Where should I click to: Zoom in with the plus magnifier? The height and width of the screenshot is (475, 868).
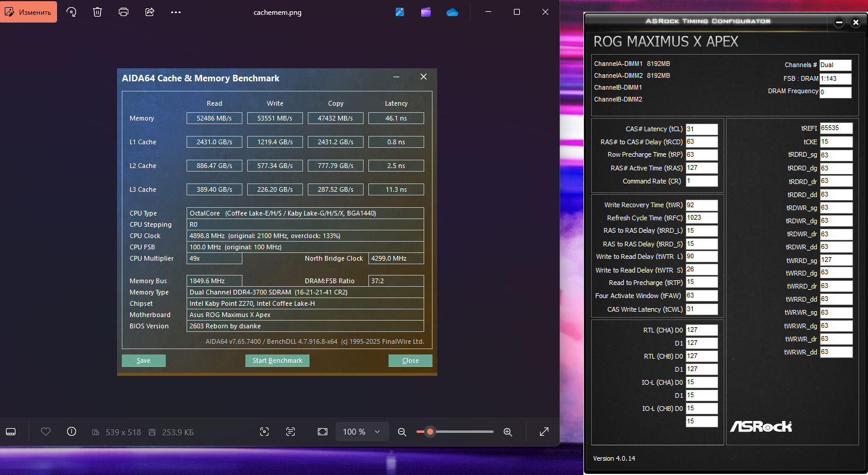click(x=508, y=432)
